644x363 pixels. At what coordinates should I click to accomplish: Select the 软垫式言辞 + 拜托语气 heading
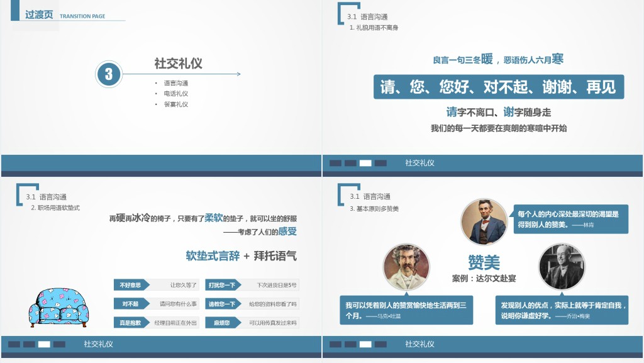[x=241, y=256]
